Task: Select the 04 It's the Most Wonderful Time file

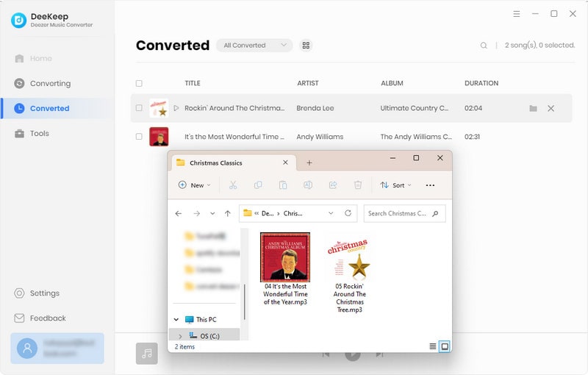Action: (x=285, y=269)
